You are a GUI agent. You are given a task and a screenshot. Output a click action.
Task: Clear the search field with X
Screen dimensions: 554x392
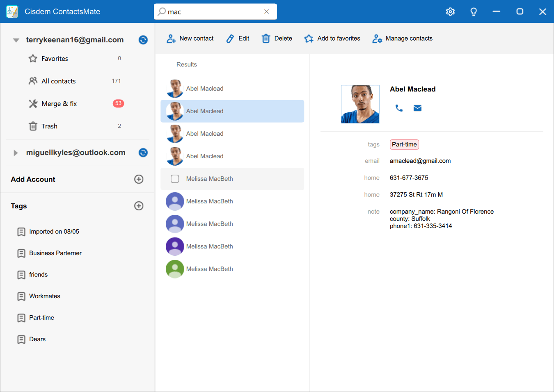[266, 11]
